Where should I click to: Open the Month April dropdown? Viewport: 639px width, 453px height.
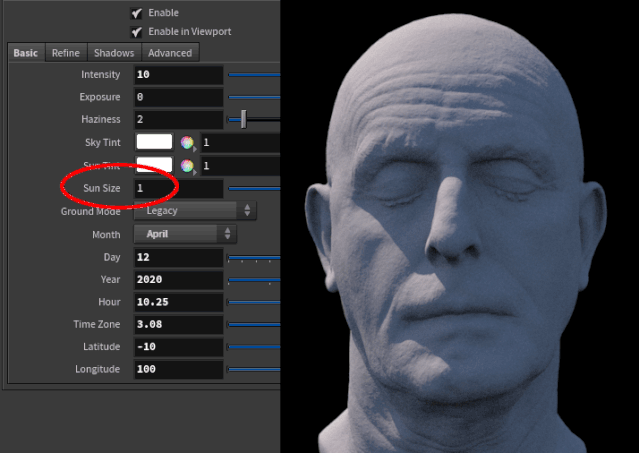coord(185,234)
